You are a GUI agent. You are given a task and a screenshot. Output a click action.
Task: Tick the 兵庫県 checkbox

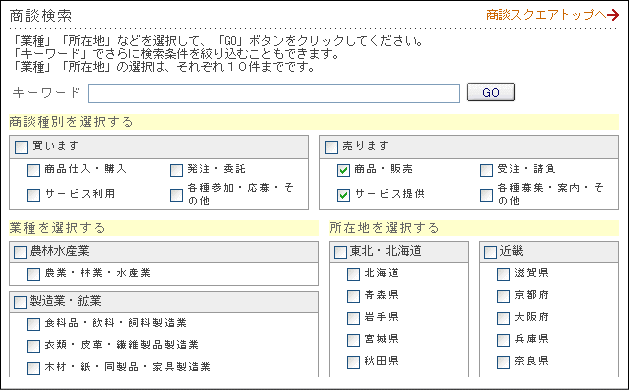pos(503,340)
